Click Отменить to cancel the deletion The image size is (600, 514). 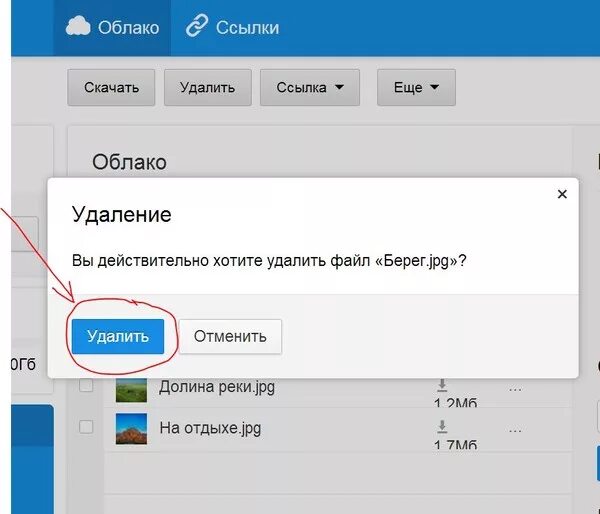coord(230,336)
